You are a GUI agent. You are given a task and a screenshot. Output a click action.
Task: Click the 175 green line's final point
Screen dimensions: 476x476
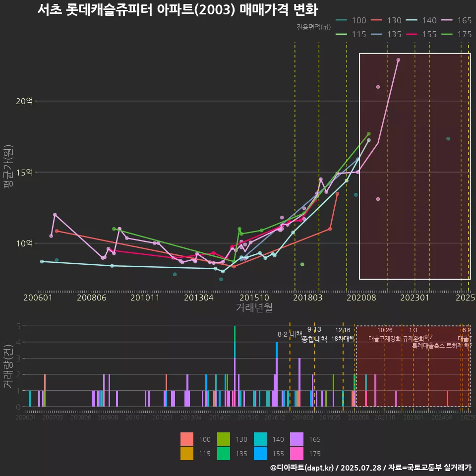pyautogui.click(x=368, y=134)
